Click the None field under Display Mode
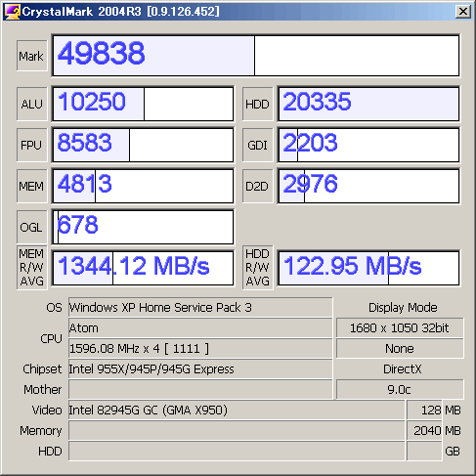This screenshot has width=476, height=476. click(x=400, y=348)
